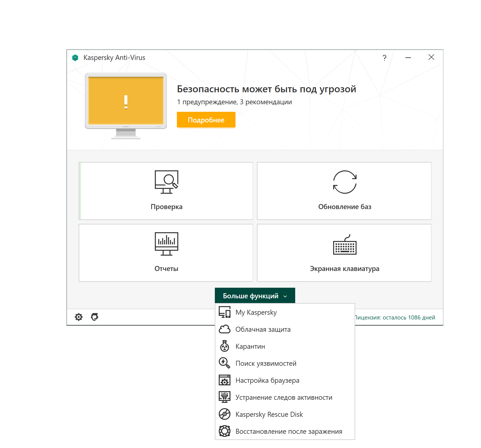Open the license days remaining link

pyautogui.click(x=395, y=318)
